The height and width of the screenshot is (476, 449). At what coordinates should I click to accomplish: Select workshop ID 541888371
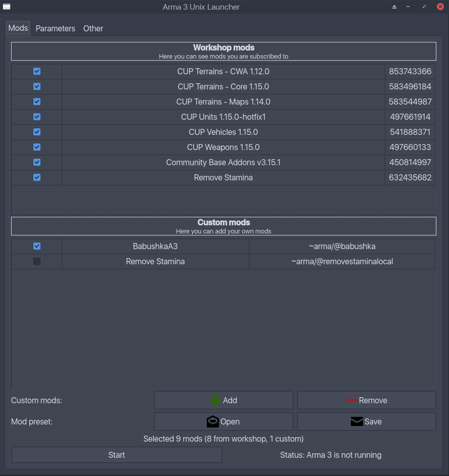pyautogui.click(x=410, y=132)
